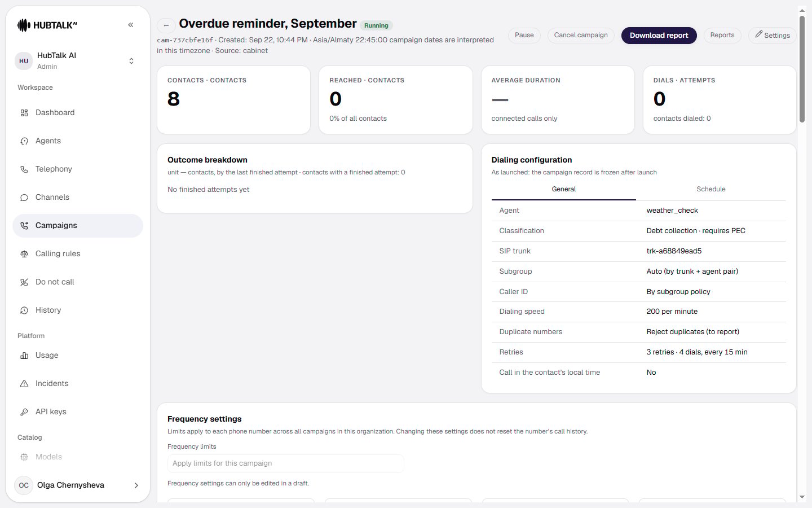Click '0% of all contacts' text
The width and height of the screenshot is (812, 508).
pyautogui.click(x=358, y=119)
